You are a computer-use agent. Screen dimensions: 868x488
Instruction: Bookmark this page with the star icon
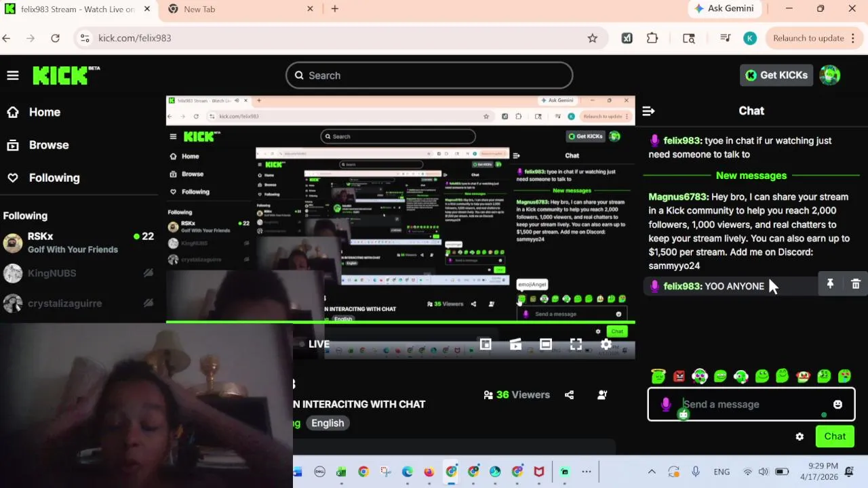pyautogui.click(x=593, y=38)
